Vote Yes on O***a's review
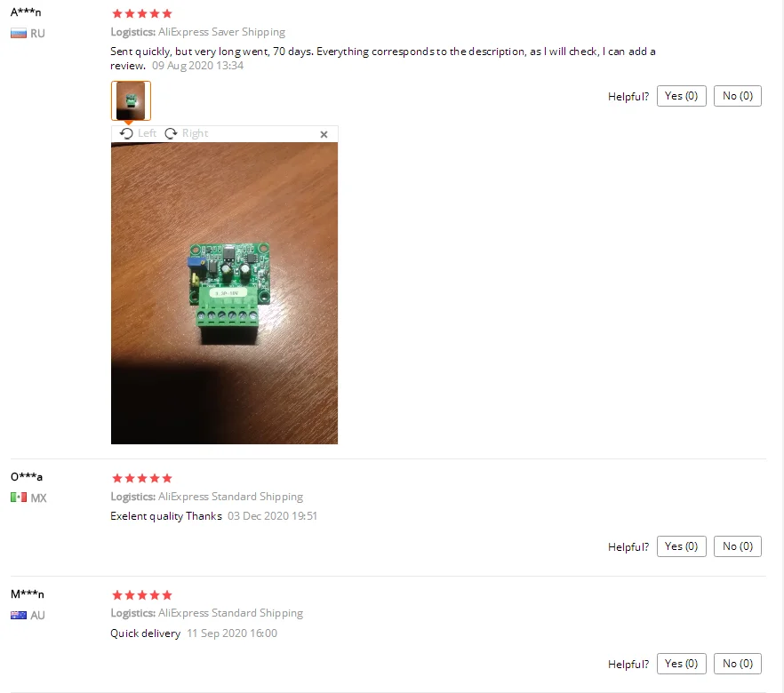This screenshot has height=693, width=784. pyautogui.click(x=682, y=546)
